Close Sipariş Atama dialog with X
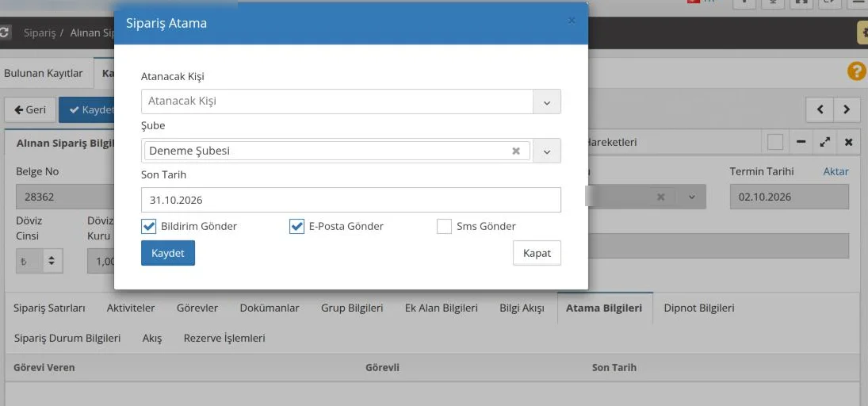 coord(572,21)
